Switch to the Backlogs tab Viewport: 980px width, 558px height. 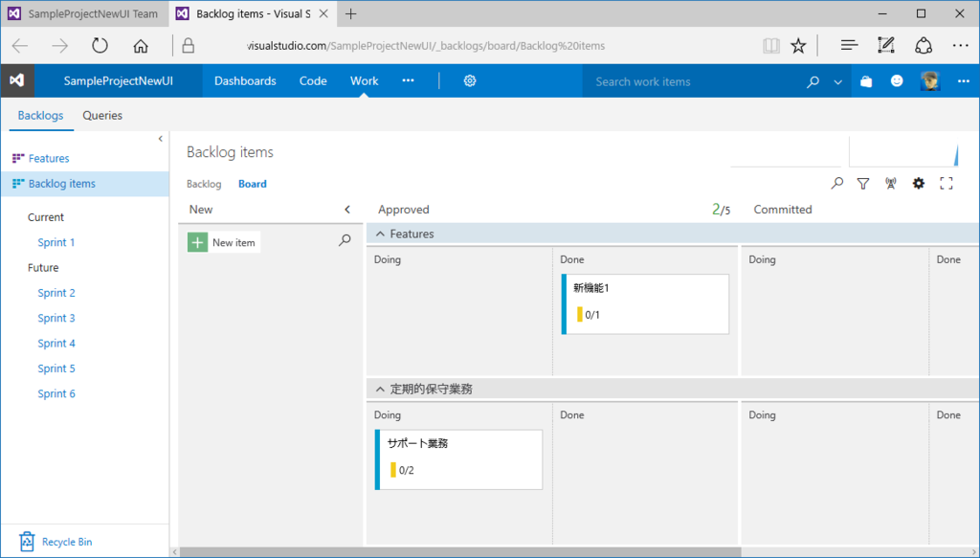[x=40, y=115]
